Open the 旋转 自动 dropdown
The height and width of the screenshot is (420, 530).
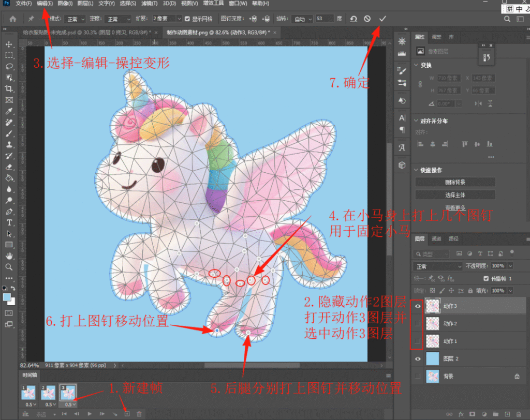point(302,19)
